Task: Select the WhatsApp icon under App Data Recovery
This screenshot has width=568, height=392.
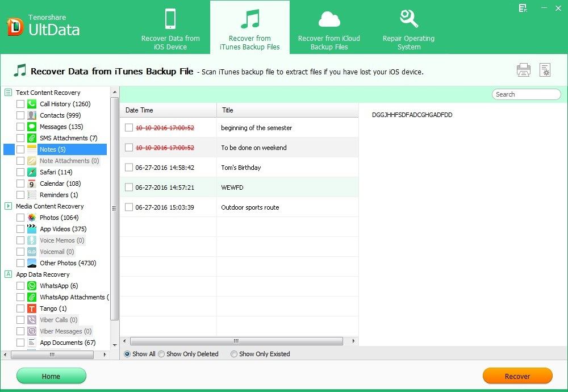Action: pos(31,285)
